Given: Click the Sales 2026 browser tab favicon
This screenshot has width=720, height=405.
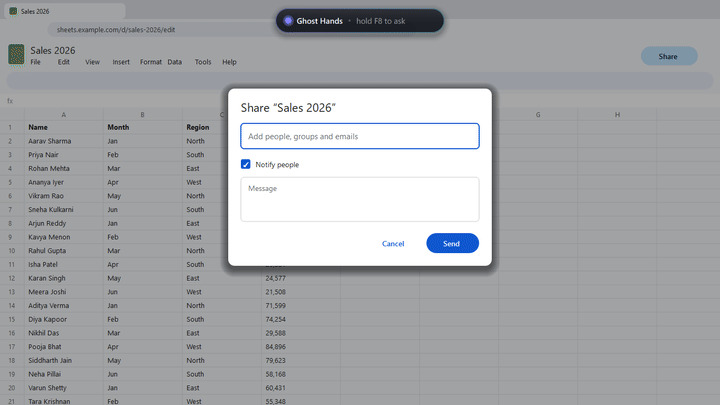Looking at the screenshot, I should (13, 11).
